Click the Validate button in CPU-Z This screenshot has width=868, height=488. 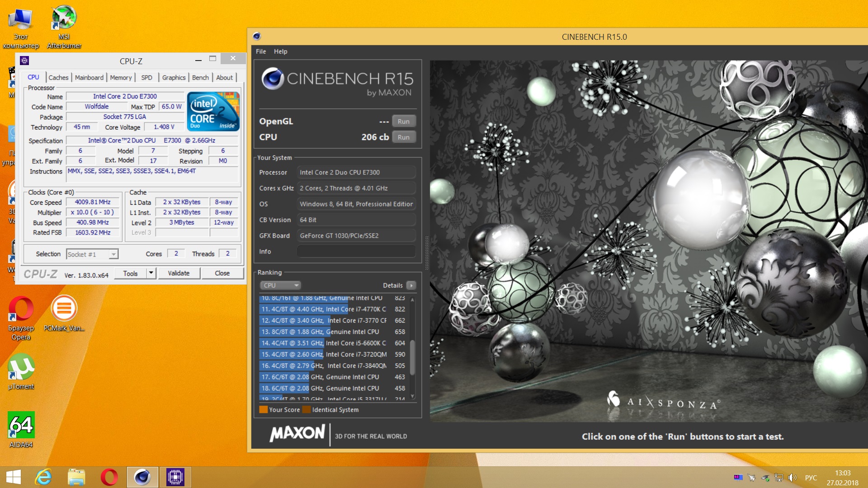[x=179, y=273]
